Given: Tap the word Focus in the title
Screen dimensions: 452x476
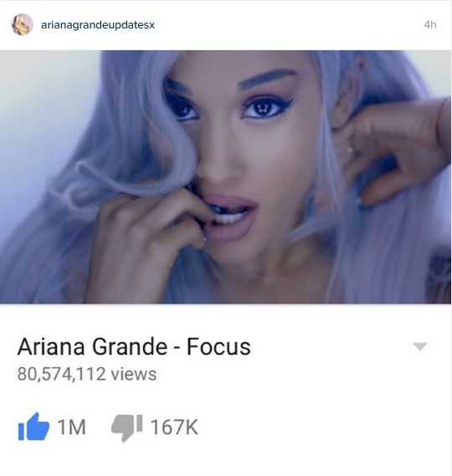Looking at the screenshot, I should tap(218, 346).
